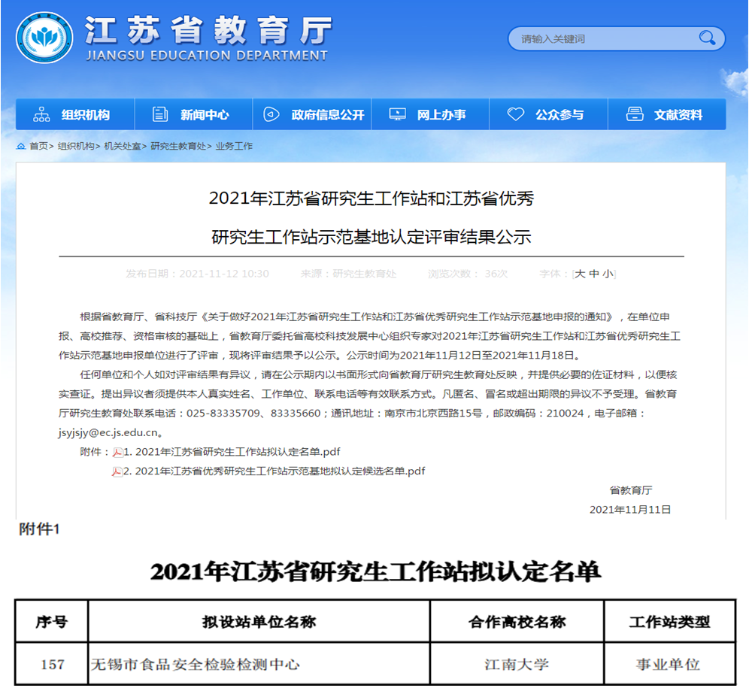Image resolution: width=749 pixels, height=700 pixels.
Task: Open the 文献资料 navigation menu
Action: [x=667, y=114]
